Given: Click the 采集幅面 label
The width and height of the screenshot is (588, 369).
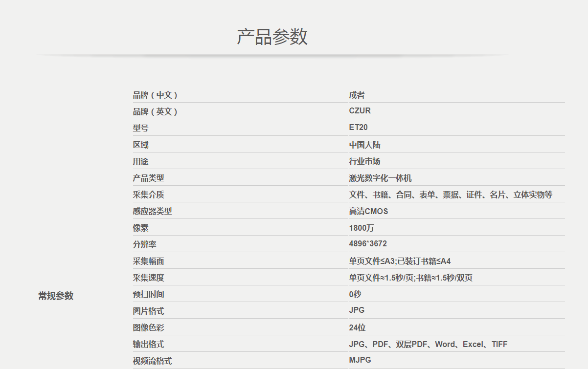Looking at the screenshot, I should (148, 261).
